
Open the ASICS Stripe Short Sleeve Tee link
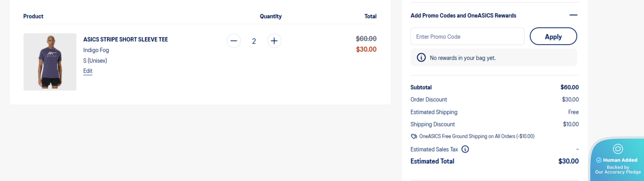coord(126,39)
